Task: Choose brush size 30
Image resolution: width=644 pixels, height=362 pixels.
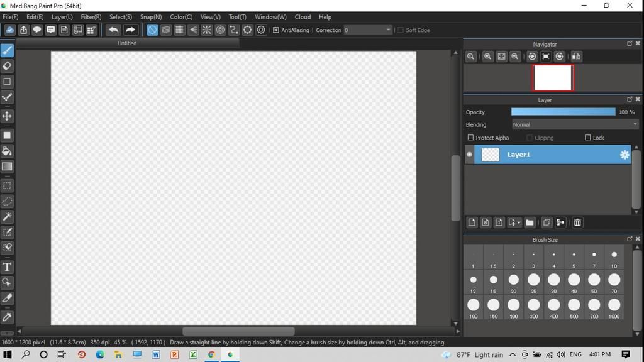Action: [553, 283]
